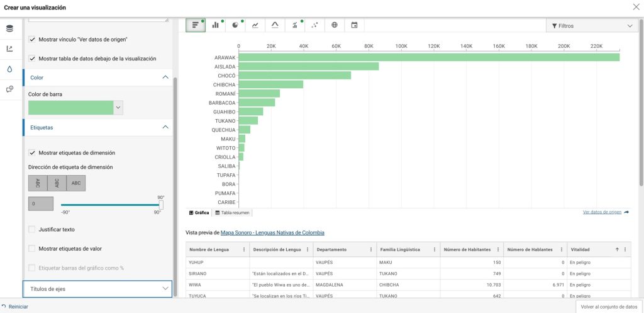Screen dimensions: 644x313
Task: Open the calendar heatmap chart icon
Action: point(354,25)
